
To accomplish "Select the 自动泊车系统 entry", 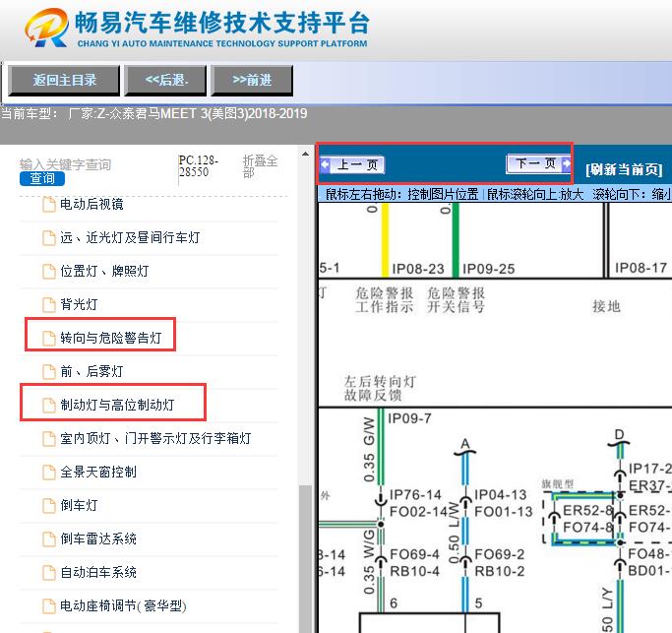I will (x=98, y=572).
